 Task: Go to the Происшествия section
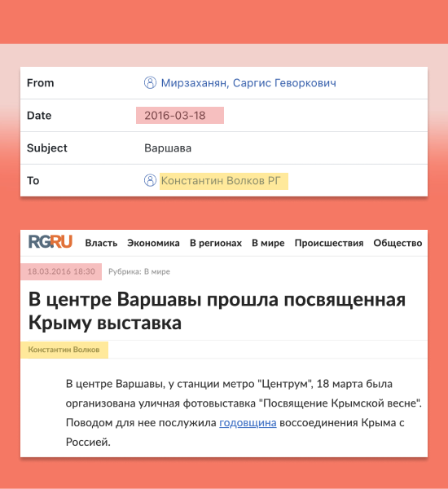point(329,243)
